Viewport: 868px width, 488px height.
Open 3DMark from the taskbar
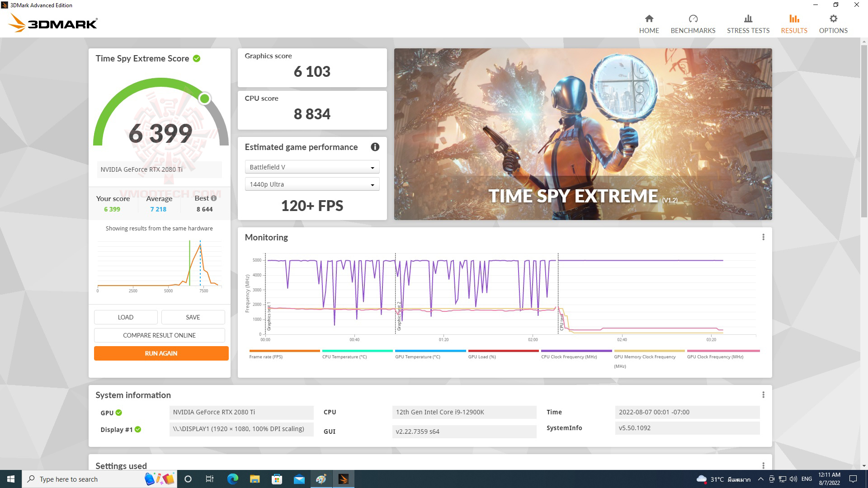(x=344, y=479)
